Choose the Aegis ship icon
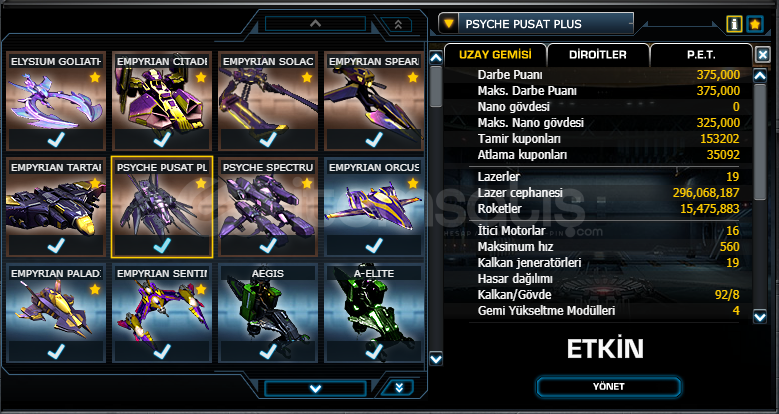Image resolution: width=779 pixels, height=414 pixels. pyautogui.click(x=268, y=310)
